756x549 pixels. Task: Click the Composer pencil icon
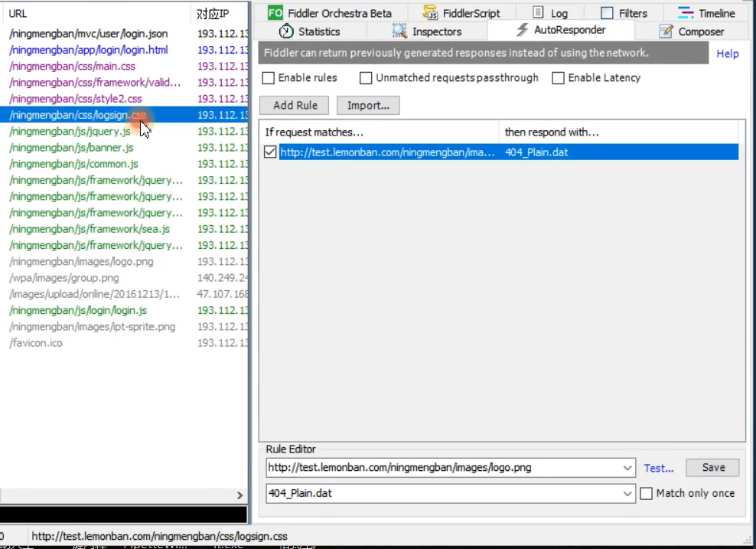point(666,31)
